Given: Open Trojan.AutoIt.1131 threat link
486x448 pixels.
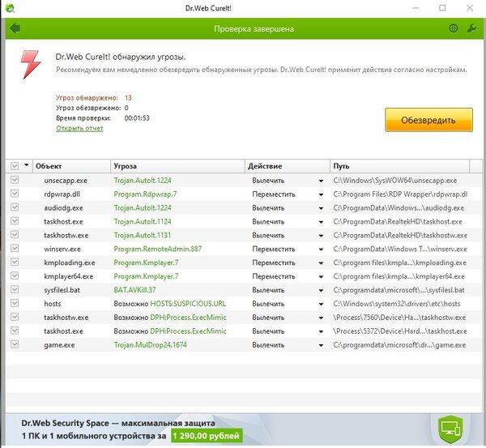Looking at the screenshot, I should tap(143, 235).
